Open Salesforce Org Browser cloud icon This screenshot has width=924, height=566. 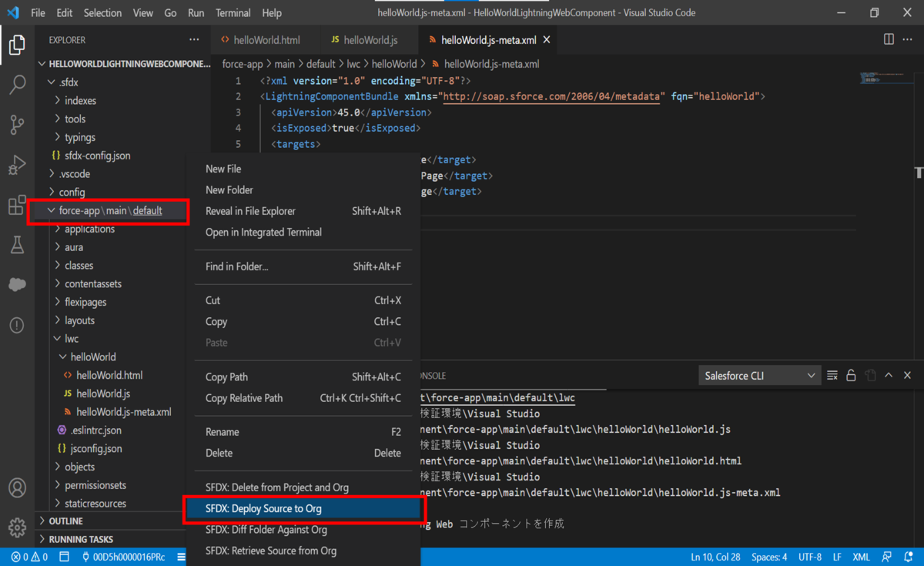pyautogui.click(x=17, y=285)
